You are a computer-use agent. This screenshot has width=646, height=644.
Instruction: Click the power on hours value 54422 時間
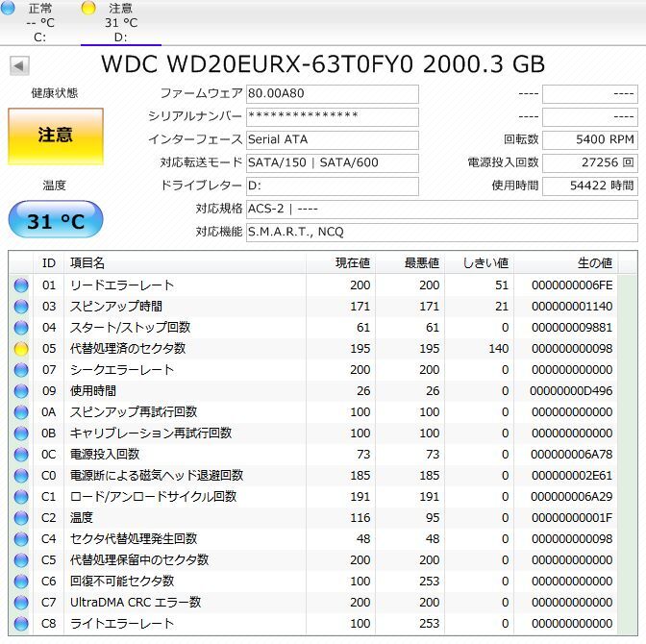pos(590,186)
